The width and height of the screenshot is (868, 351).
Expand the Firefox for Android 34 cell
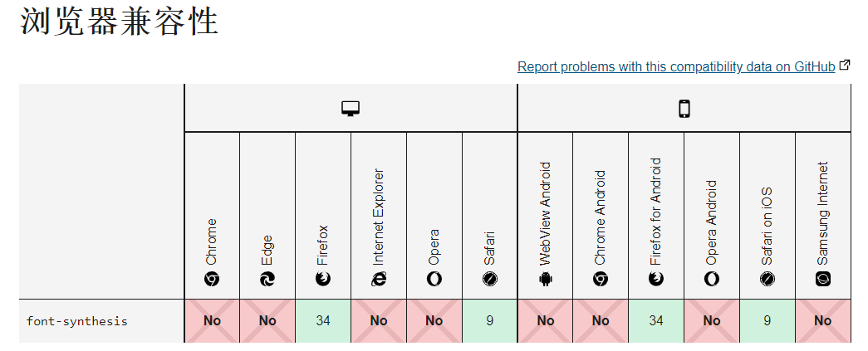(656, 320)
